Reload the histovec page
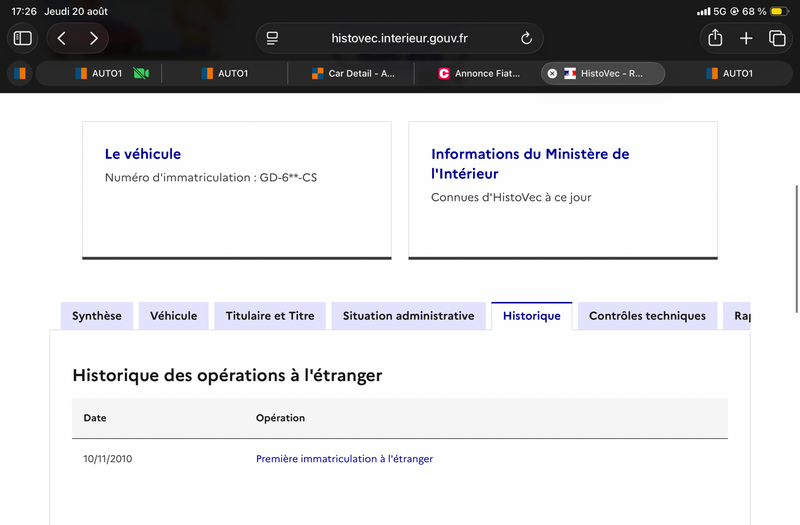Screen dimensions: 800x525 pos(527,38)
